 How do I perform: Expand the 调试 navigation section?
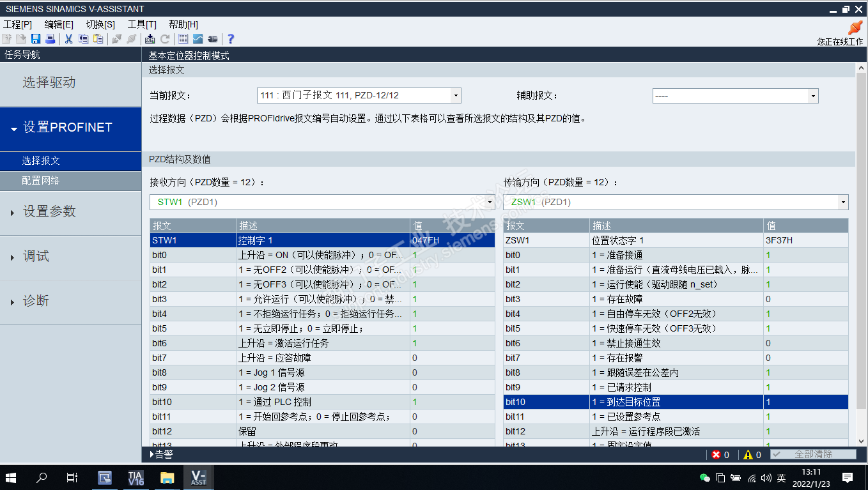[70, 257]
